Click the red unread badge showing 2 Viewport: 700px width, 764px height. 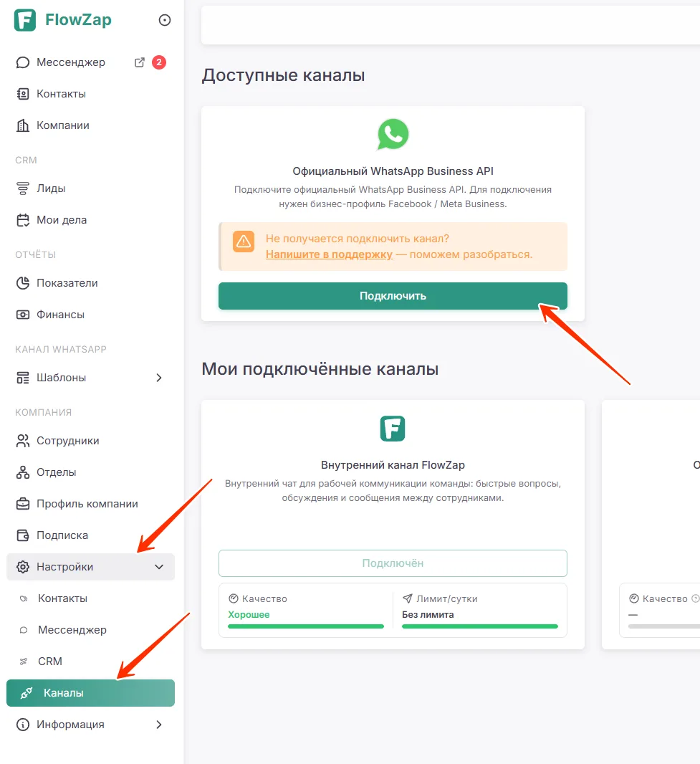159,62
